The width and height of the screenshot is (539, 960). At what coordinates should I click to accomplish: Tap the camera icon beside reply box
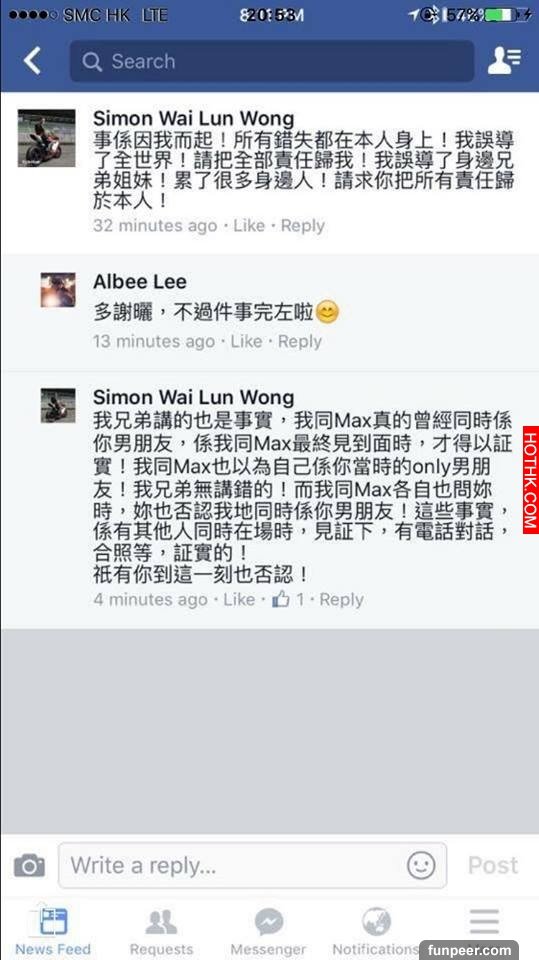tap(29, 865)
